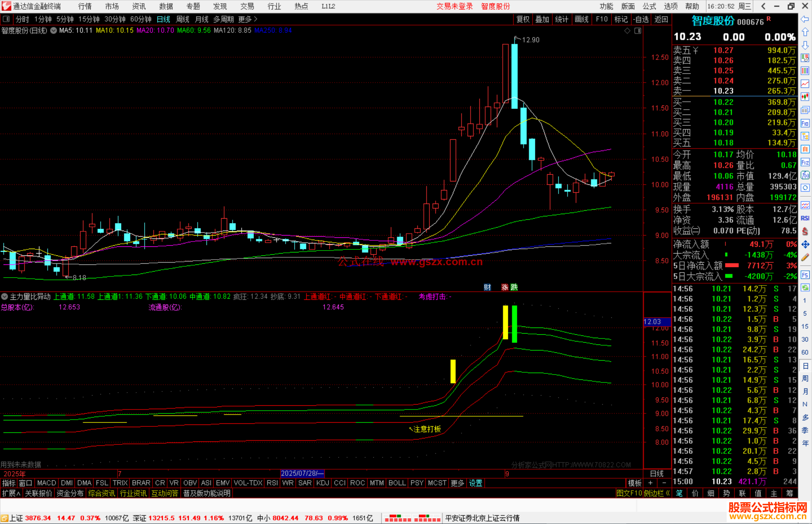Click the title bar back chevron
812x524 pixels.
[x=763, y=6]
